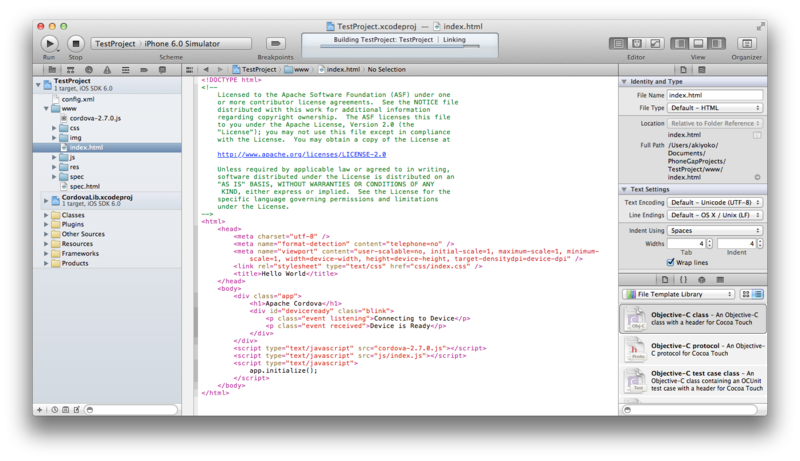Image resolution: width=800 pixels, height=461 pixels.
Task: Show the Version editor
Action: click(655, 44)
